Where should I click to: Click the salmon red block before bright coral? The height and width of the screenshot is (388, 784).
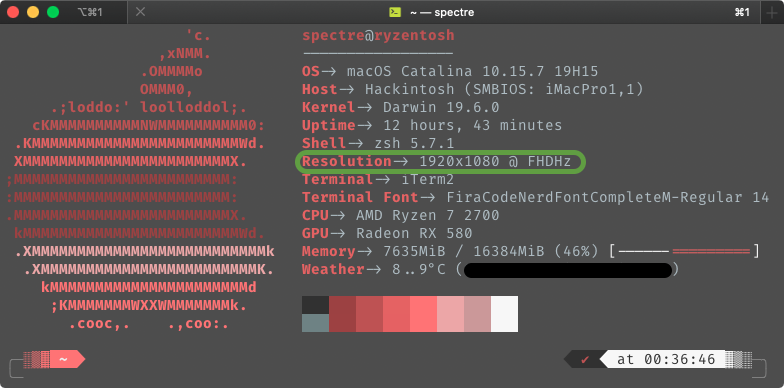(396, 314)
